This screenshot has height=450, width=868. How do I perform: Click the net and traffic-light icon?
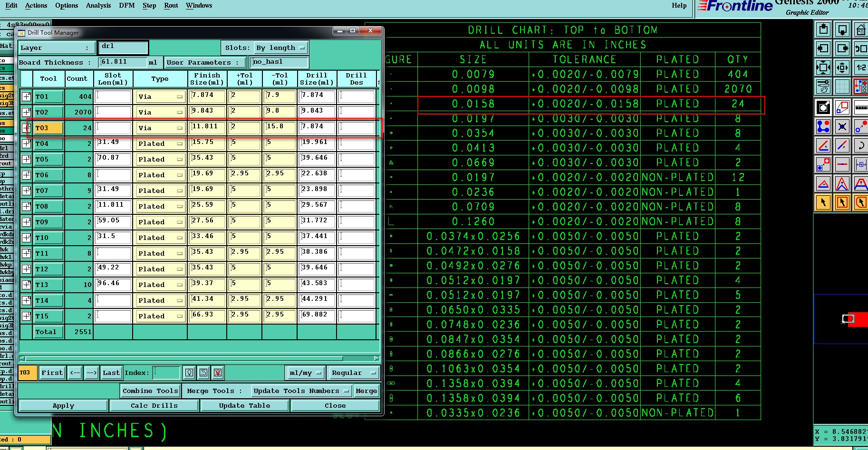pyautogui.click(x=860, y=86)
